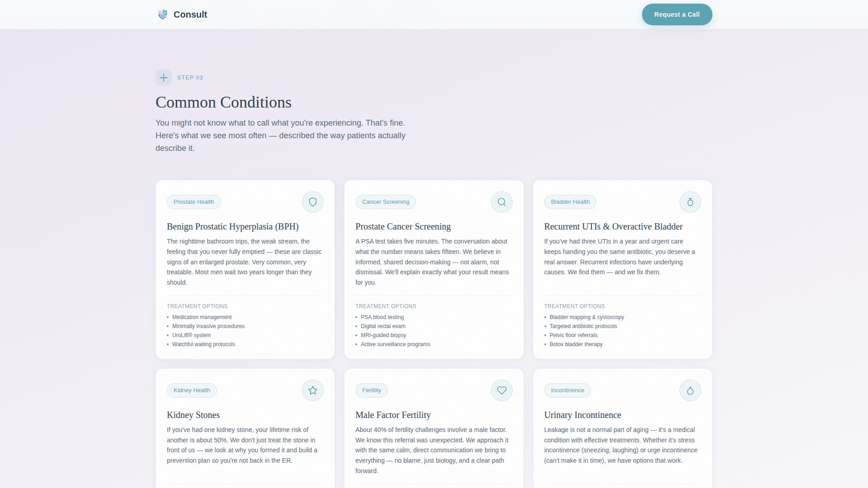Viewport: 868px width, 488px height.
Task: Click the Watchful waiting protocols item
Action: tap(203, 344)
